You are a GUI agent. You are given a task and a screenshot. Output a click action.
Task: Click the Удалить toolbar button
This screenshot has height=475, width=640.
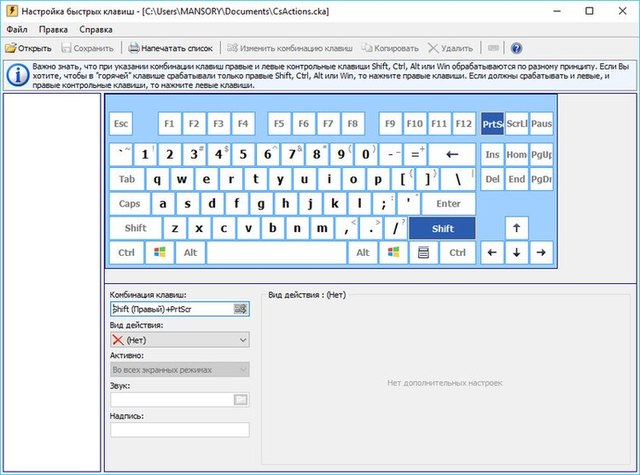pyautogui.click(x=450, y=47)
